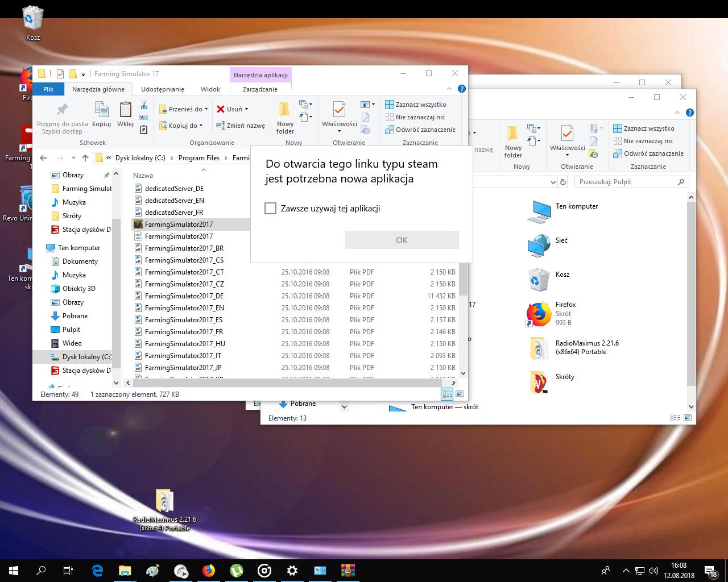The image size is (728, 582).
Task: Switch to details view toggle in status bar
Action: [448, 394]
